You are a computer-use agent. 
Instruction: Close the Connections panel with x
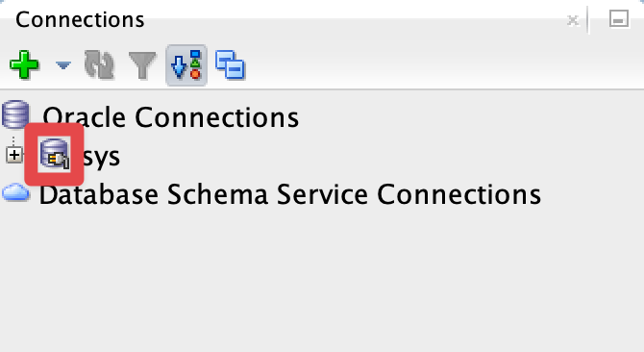tap(573, 19)
